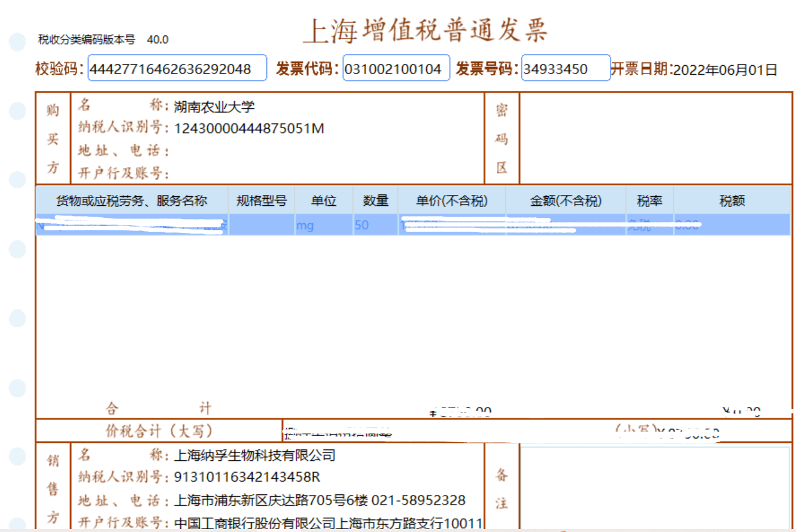The width and height of the screenshot is (796, 532).
Task: Select the 数量 column header
Action: point(376,201)
